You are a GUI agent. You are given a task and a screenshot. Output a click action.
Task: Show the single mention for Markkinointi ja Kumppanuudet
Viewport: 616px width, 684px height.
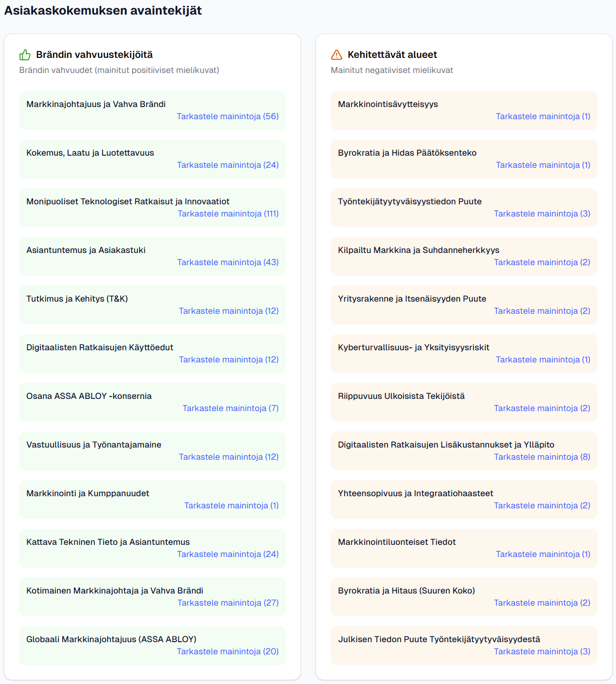pyautogui.click(x=231, y=505)
